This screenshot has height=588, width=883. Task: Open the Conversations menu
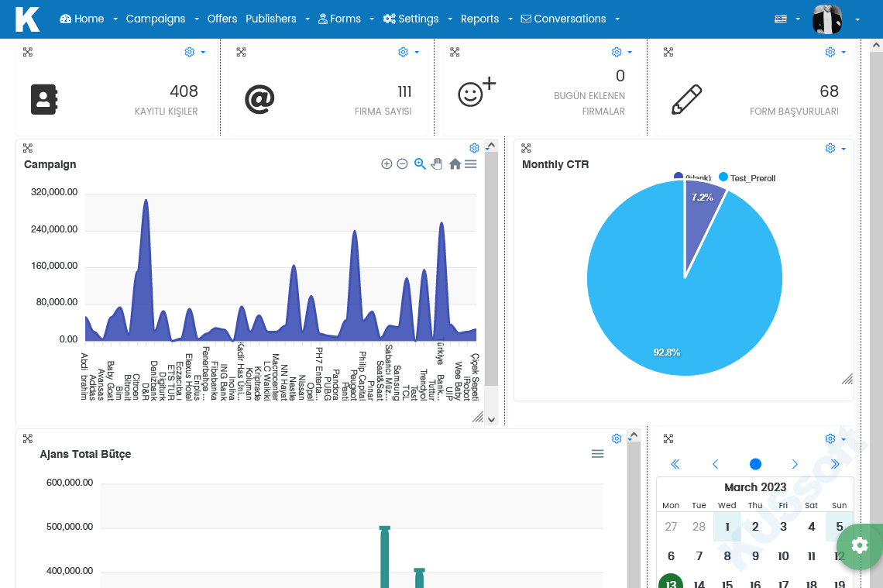click(570, 19)
